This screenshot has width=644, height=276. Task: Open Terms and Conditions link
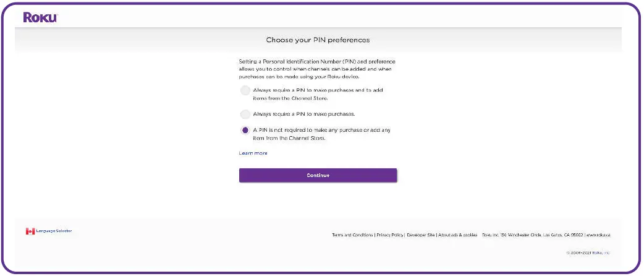352,235
